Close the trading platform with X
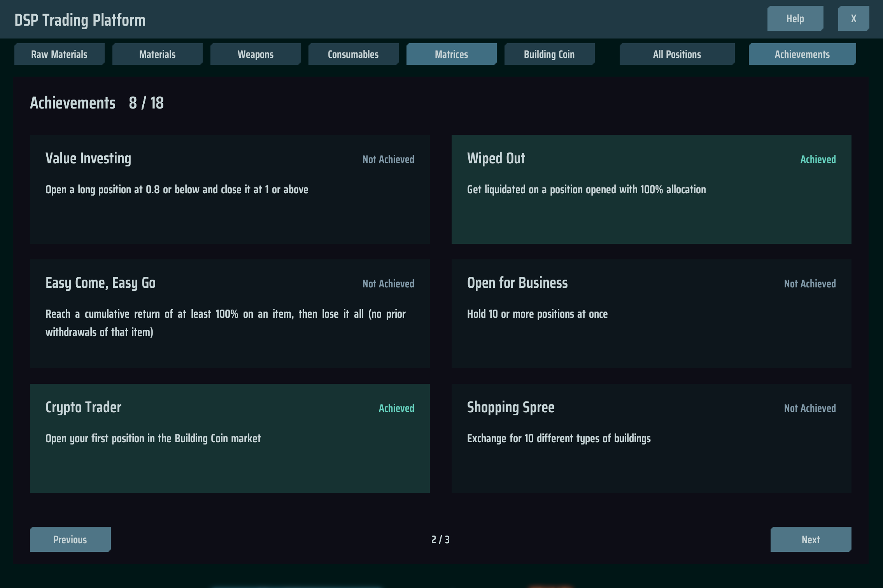Viewport: 883px width, 588px height. pyautogui.click(x=853, y=18)
